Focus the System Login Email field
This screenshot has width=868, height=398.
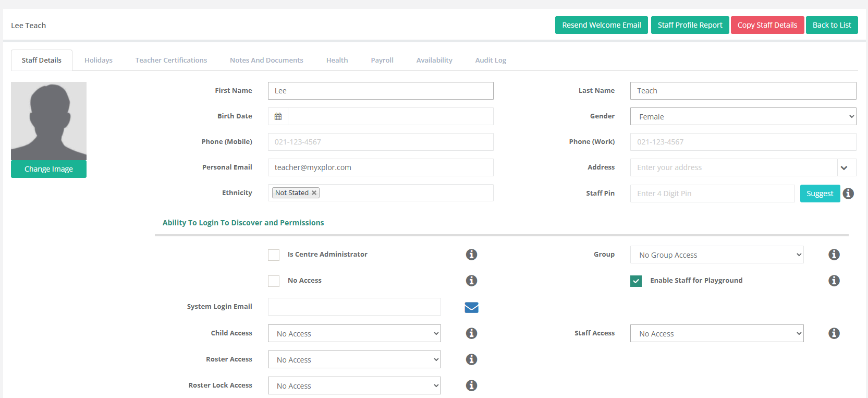(354, 307)
